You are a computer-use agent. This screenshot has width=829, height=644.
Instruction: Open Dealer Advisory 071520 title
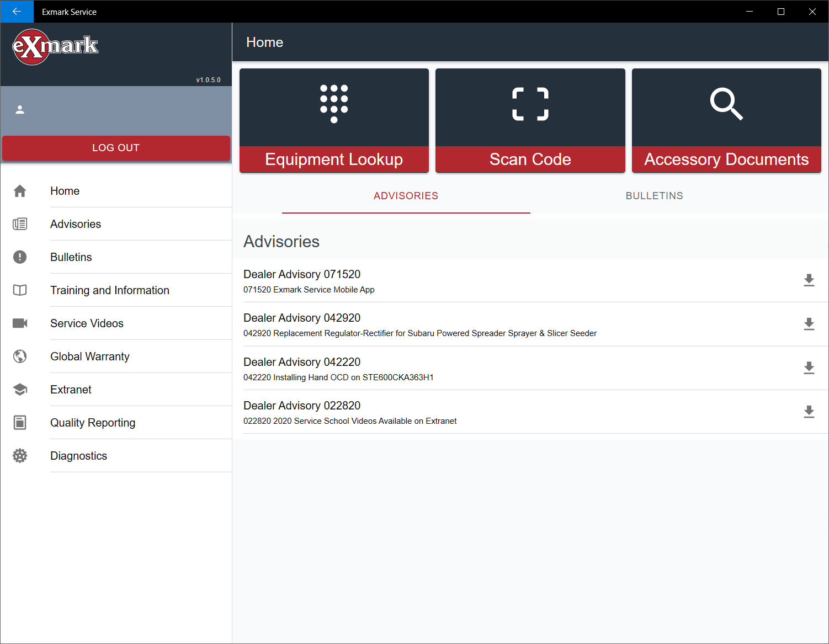click(302, 274)
